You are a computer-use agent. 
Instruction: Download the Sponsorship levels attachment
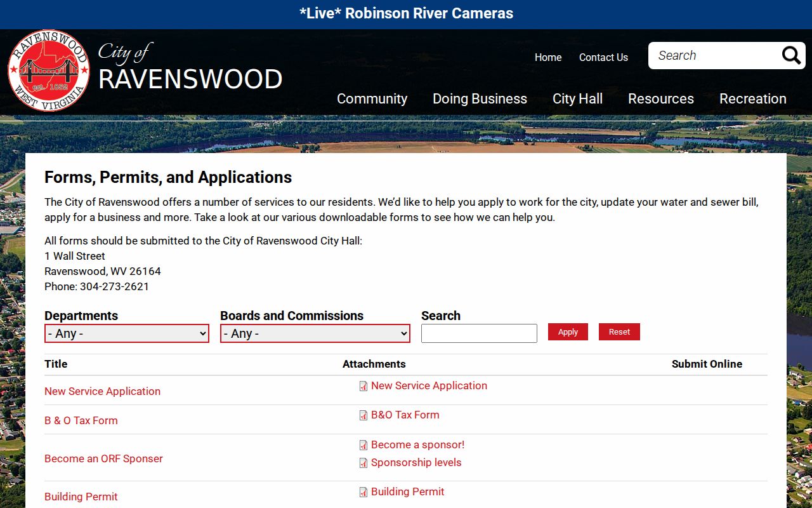point(416,462)
